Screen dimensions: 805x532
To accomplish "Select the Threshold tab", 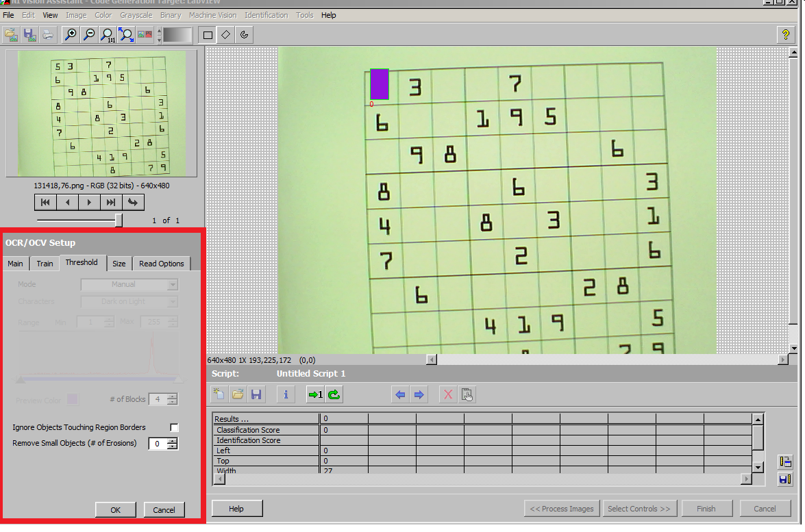I will tap(82, 263).
